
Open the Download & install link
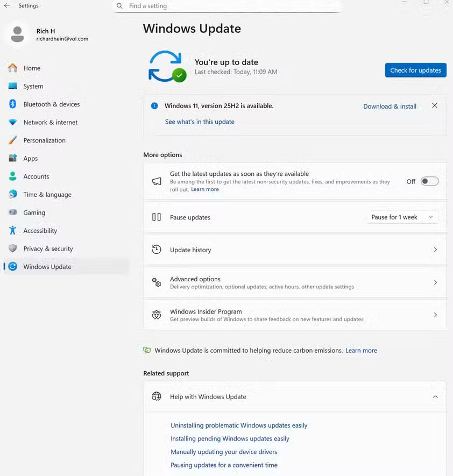coord(390,106)
